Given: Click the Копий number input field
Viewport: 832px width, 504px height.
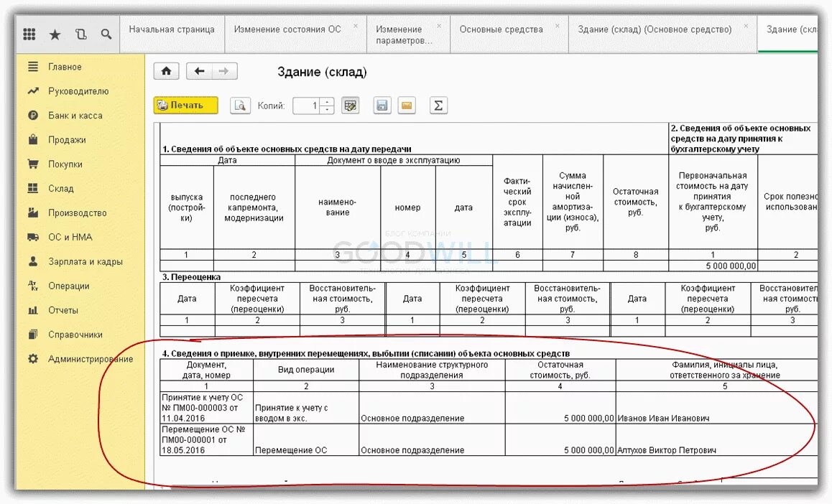Looking at the screenshot, I should [308, 106].
